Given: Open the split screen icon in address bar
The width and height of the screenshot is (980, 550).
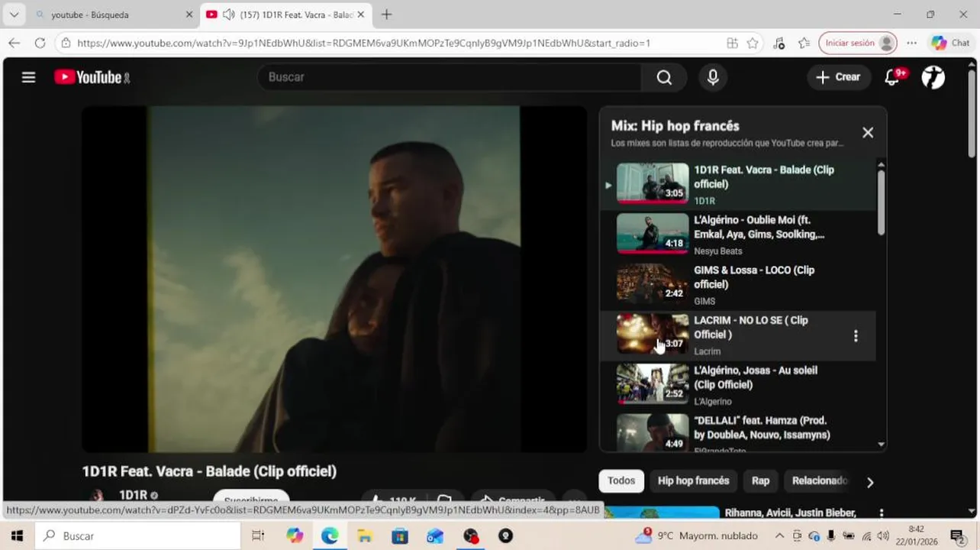Looking at the screenshot, I should [732, 43].
